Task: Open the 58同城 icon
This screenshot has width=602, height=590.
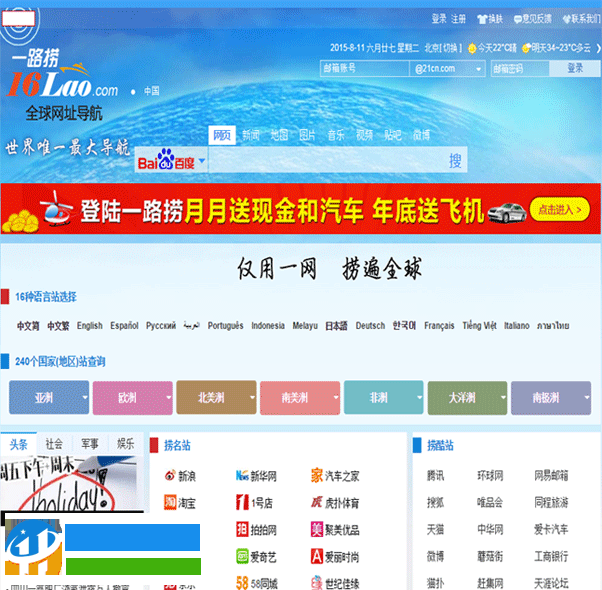Action: click(242, 583)
